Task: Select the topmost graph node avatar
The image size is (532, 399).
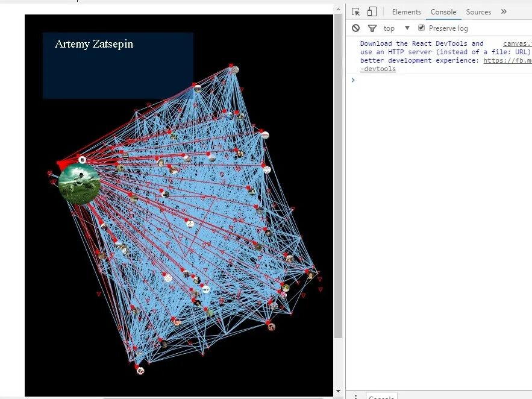Action: tap(235, 70)
